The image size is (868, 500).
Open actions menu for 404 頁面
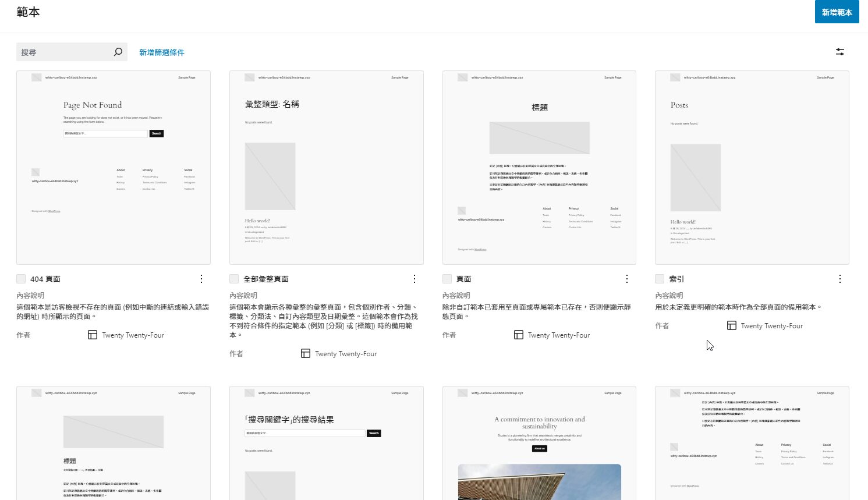coord(201,279)
